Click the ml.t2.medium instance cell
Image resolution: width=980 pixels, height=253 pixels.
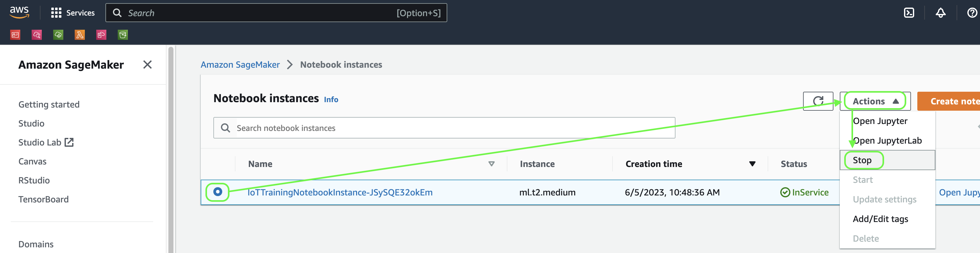pos(547,192)
